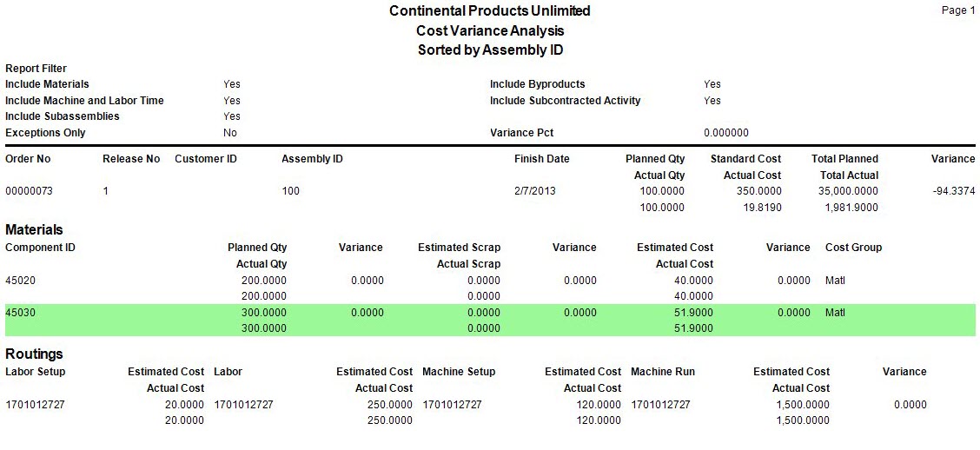Click the Finish Date column header
The width and height of the screenshot is (980, 450).
(541, 159)
